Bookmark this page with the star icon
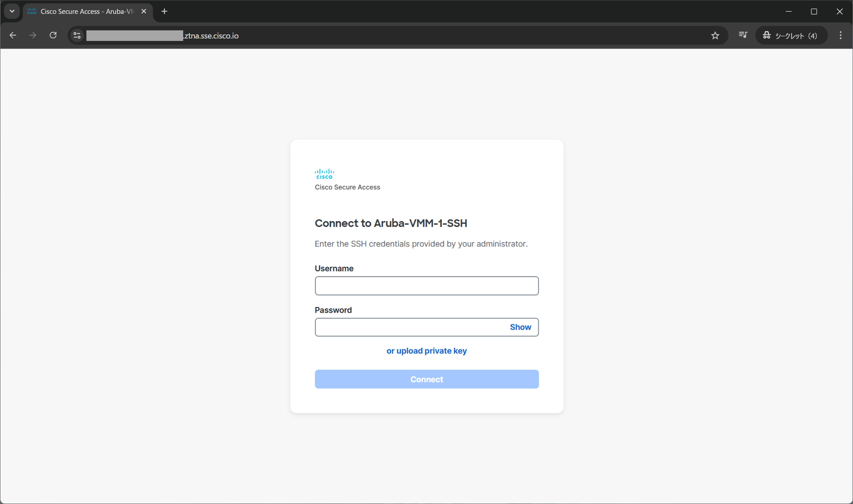Image resolution: width=853 pixels, height=504 pixels. click(715, 35)
